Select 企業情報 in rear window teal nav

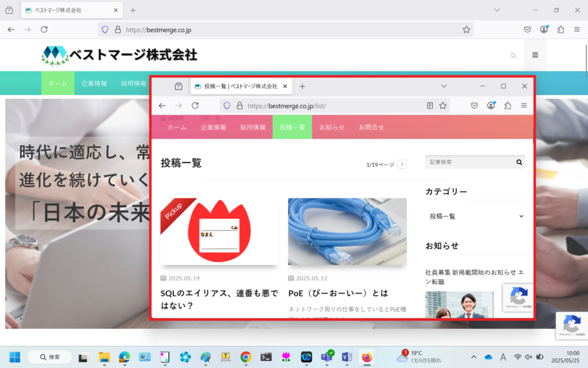tap(94, 83)
